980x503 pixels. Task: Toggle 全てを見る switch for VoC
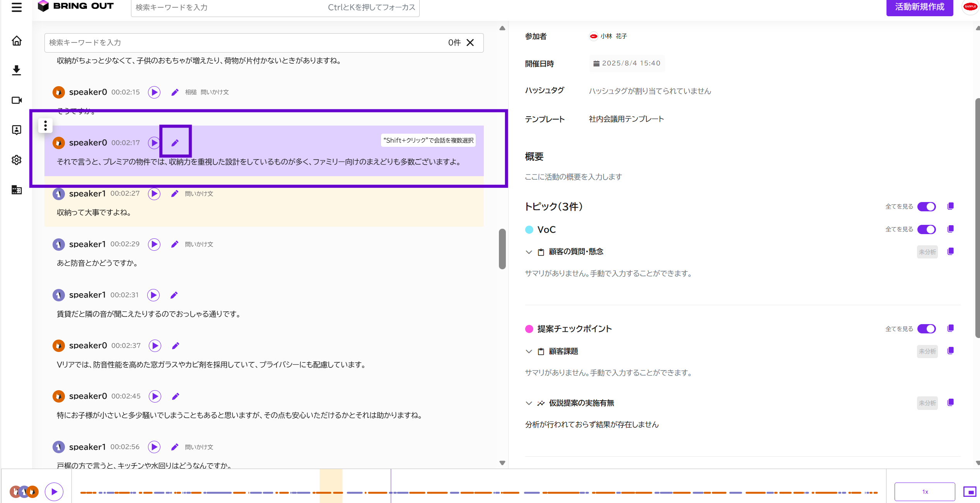[x=927, y=229]
